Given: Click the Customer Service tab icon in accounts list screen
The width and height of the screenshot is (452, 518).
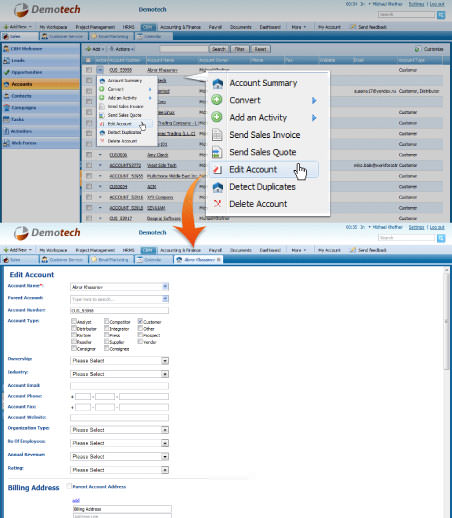Looking at the screenshot, I should [x=45, y=36].
